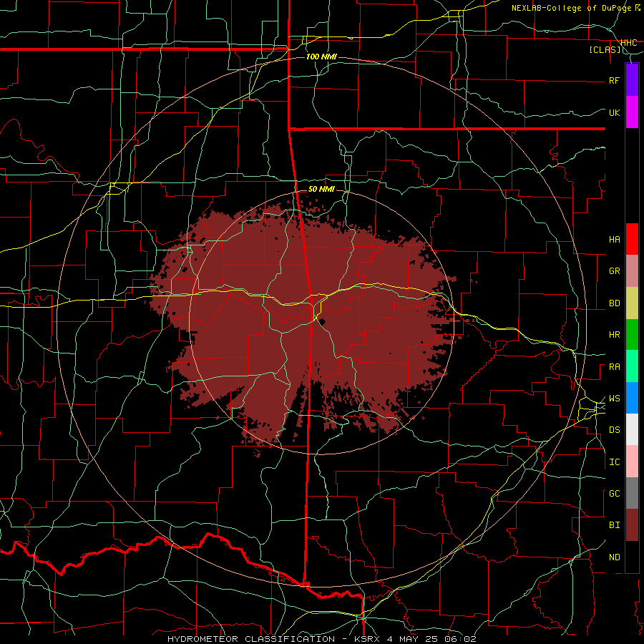Click the UK magenta legend color swatch
Image resolution: width=644 pixels, height=644 pixels.
632,112
